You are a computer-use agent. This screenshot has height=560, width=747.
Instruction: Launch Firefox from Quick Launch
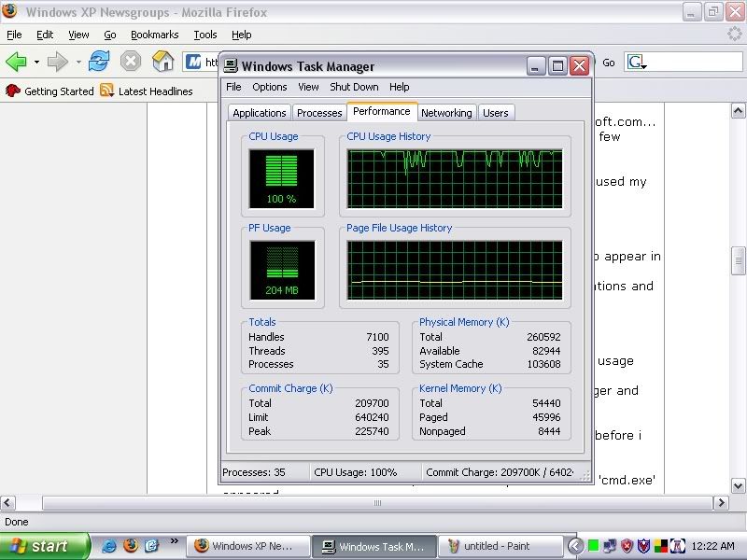click(x=131, y=546)
